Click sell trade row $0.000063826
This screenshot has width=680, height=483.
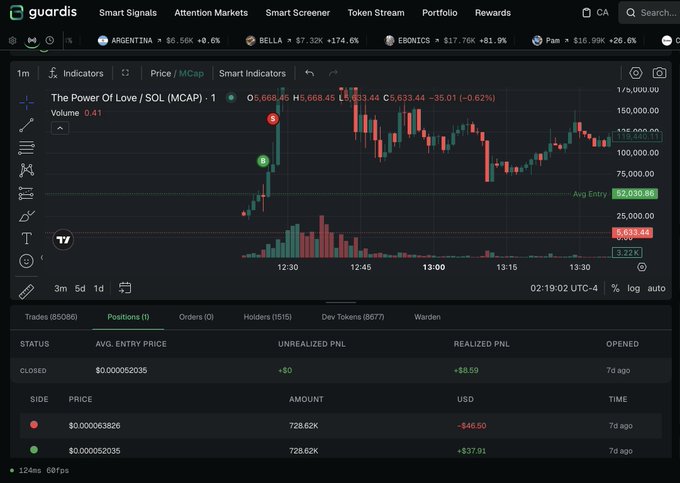click(341, 426)
